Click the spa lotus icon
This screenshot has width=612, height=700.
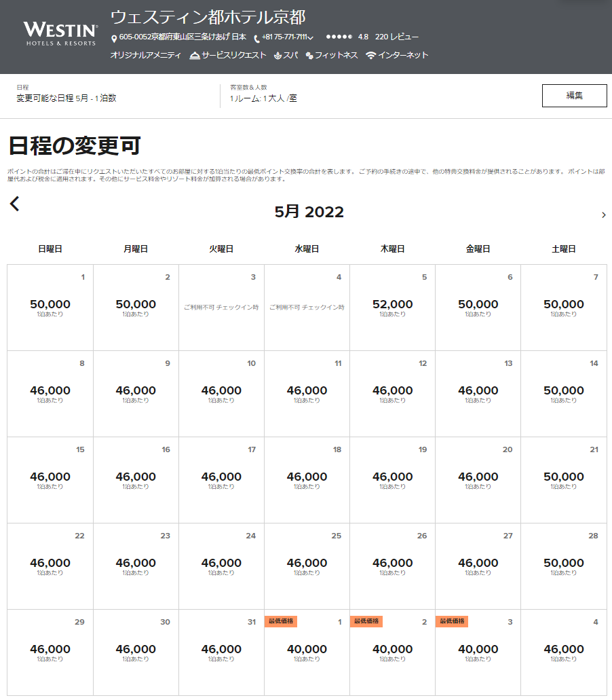(x=278, y=56)
